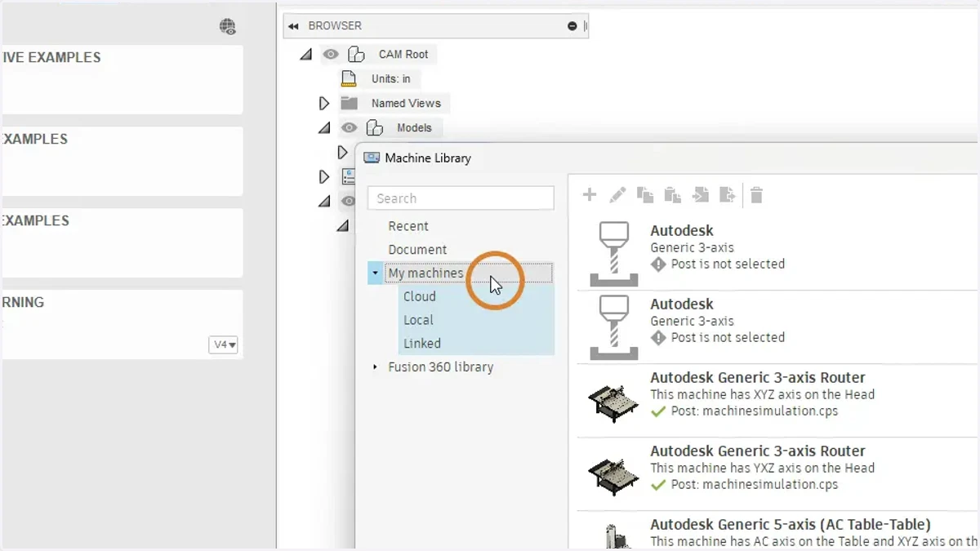
Task: Select Linked under My machines
Action: pos(422,344)
